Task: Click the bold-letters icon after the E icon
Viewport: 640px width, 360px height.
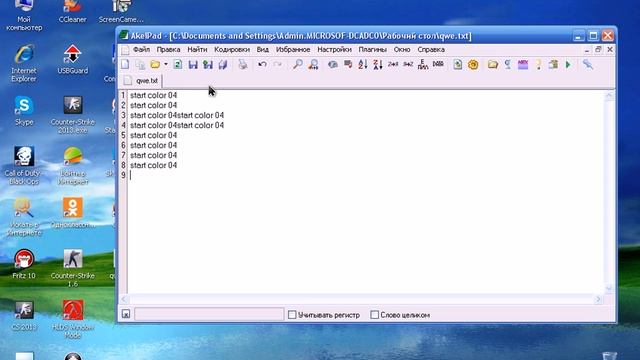Action: [438, 64]
